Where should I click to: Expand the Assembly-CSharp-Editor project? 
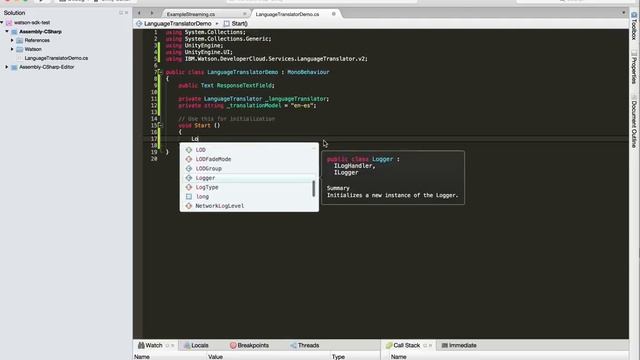click(x=7, y=67)
